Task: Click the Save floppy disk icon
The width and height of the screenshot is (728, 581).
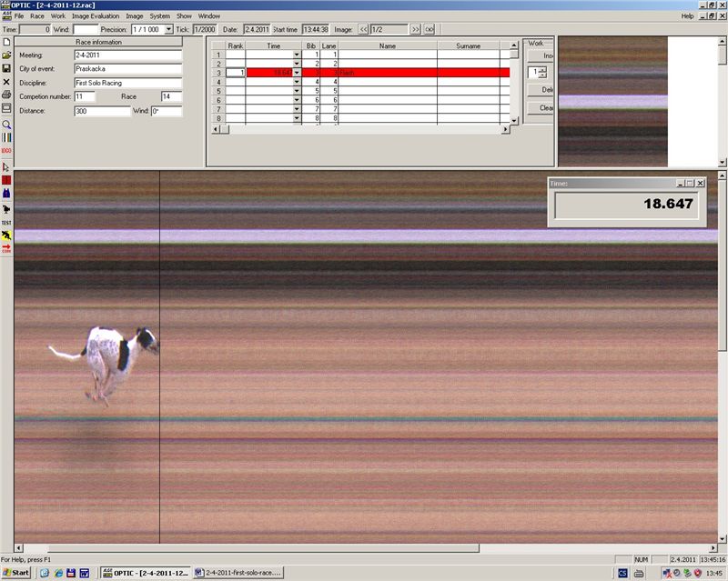Action: [x=6, y=68]
